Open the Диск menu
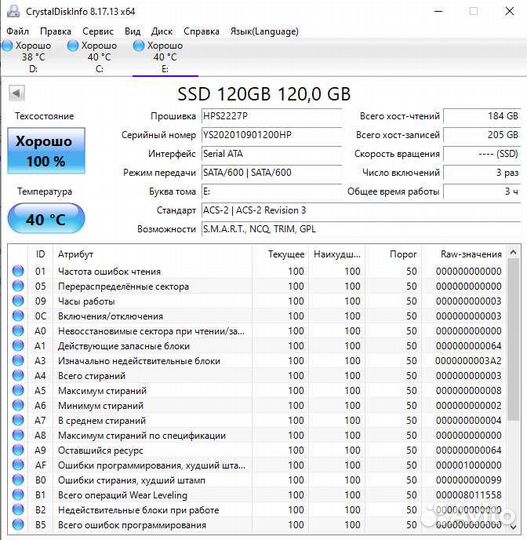527x540 pixels. (162, 31)
